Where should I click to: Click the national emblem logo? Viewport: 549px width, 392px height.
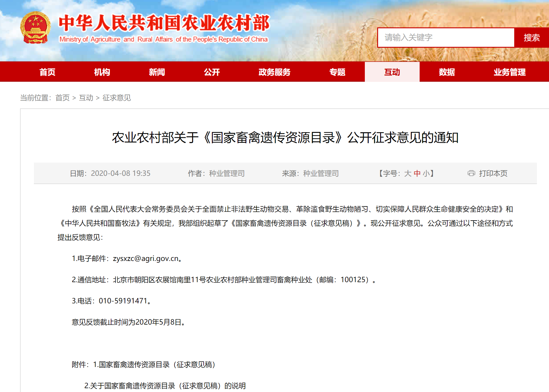tap(35, 27)
